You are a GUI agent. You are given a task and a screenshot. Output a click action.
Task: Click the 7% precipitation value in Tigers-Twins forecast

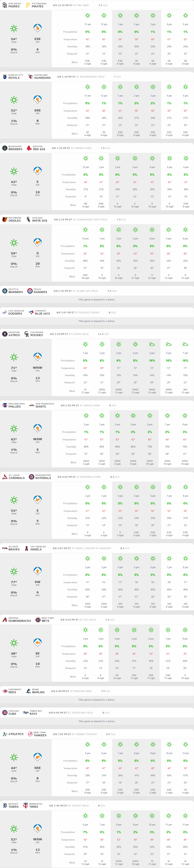point(85,832)
